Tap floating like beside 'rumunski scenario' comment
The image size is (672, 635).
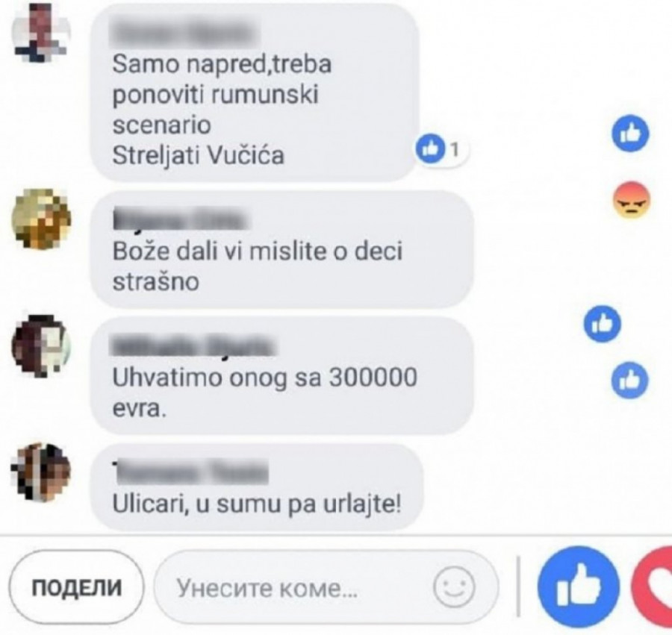click(630, 133)
